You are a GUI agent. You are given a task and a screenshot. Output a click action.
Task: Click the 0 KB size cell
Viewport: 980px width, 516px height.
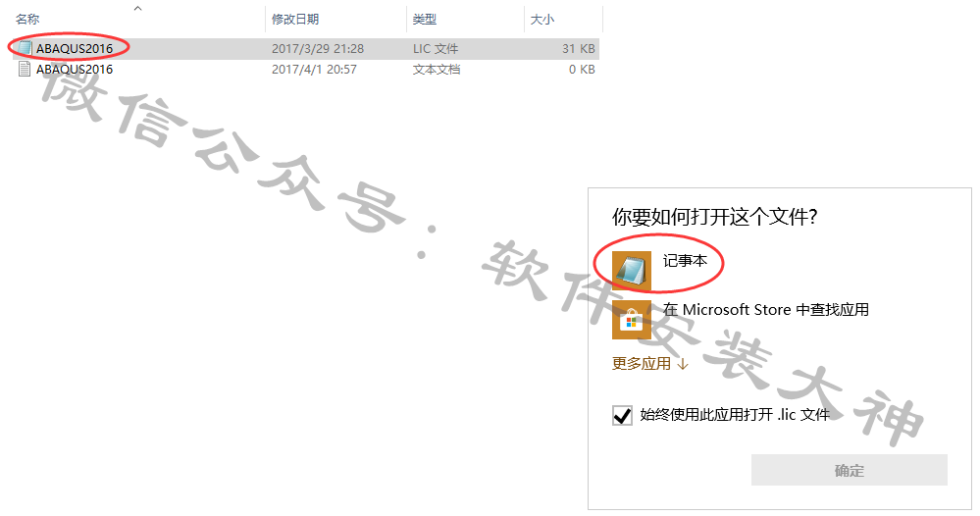(x=582, y=70)
